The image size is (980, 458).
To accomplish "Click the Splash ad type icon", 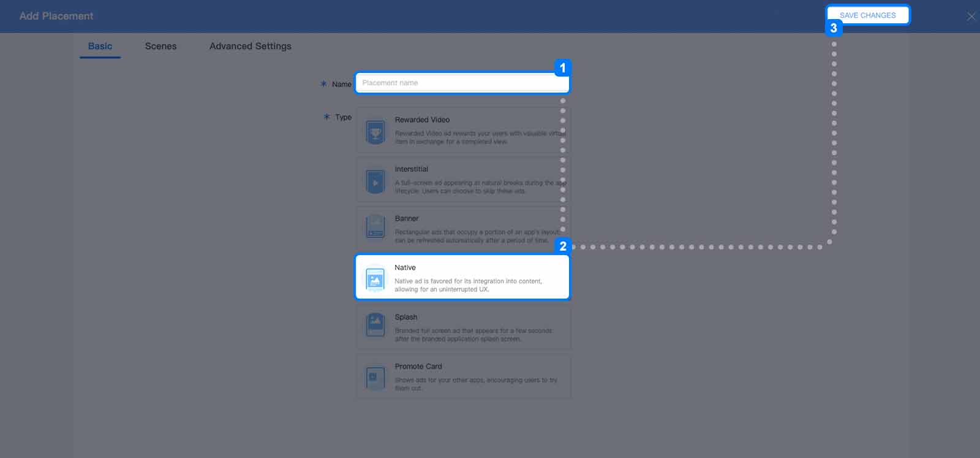I will [x=375, y=324].
